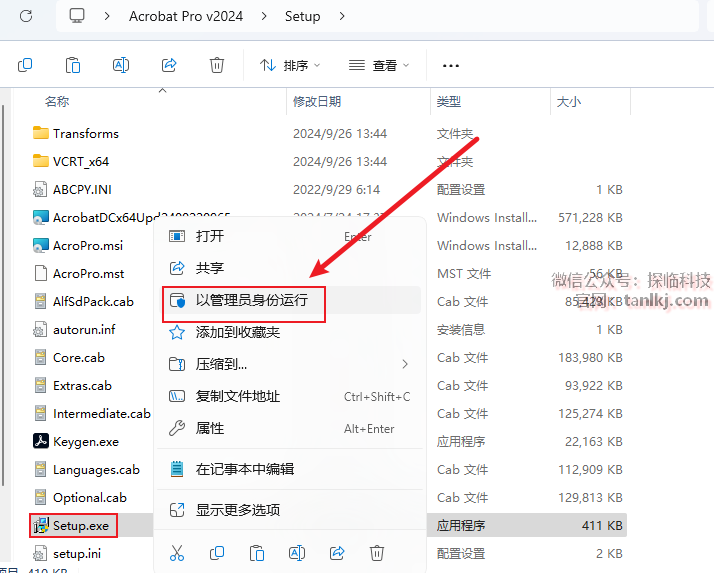Click the rename icon in context menu bottom row

click(x=297, y=553)
